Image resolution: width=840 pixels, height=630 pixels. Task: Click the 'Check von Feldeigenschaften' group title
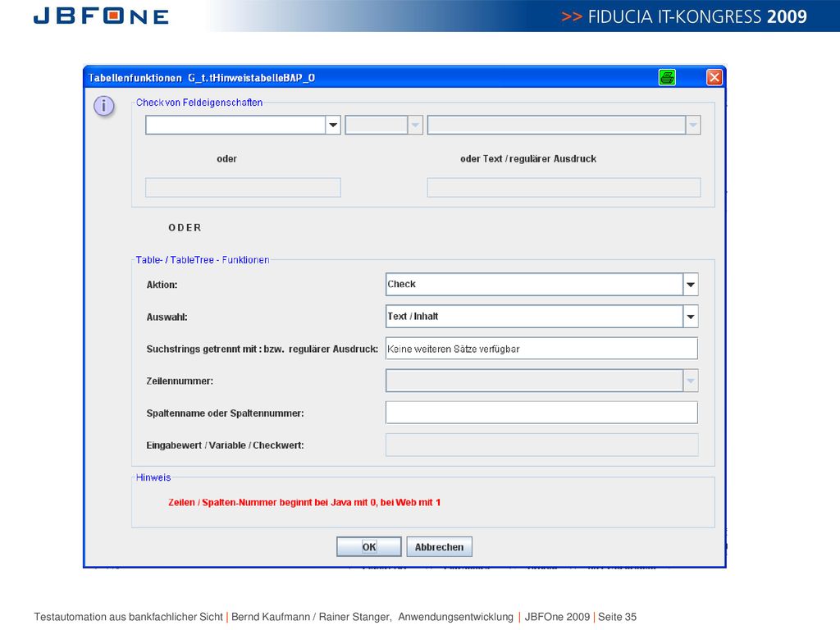pyautogui.click(x=199, y=103)
